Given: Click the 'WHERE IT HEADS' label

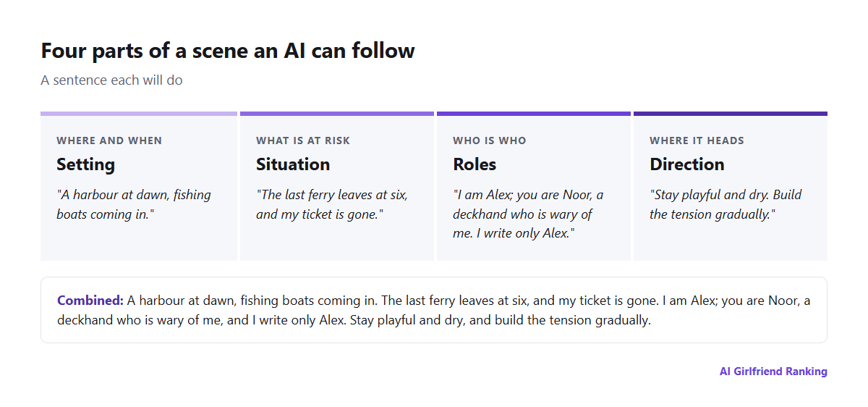Looking at the screenshot, I should click(697, 140).
